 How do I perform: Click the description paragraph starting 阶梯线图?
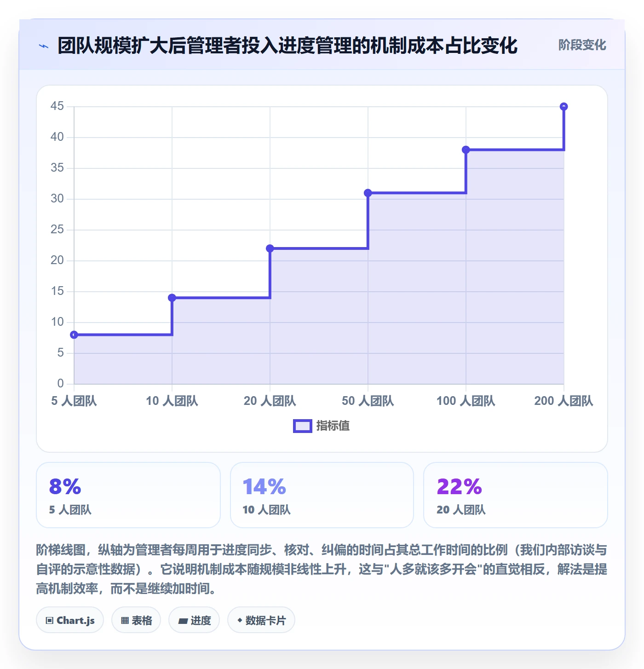tap(322, 569)
